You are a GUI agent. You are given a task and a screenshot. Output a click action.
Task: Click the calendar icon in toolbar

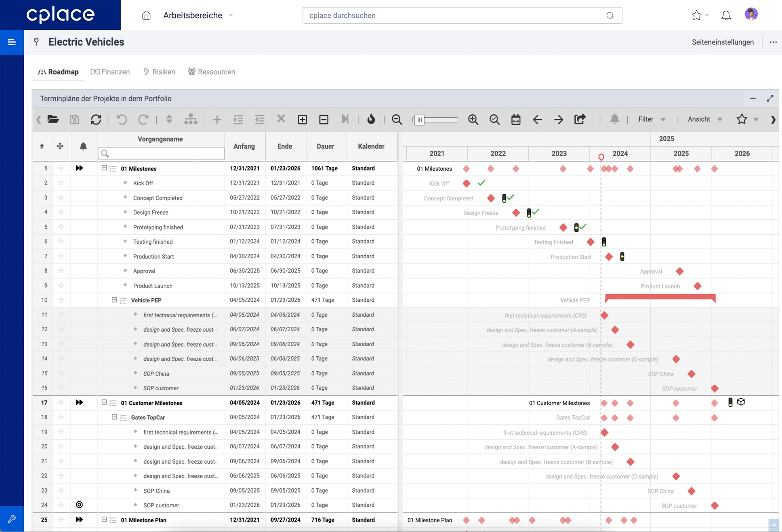point(516,119)
